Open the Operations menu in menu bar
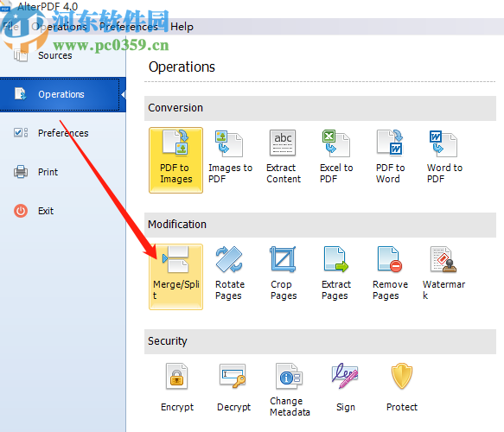The height and width of the screenshot is (432, 504). click(x=60, y=27)
